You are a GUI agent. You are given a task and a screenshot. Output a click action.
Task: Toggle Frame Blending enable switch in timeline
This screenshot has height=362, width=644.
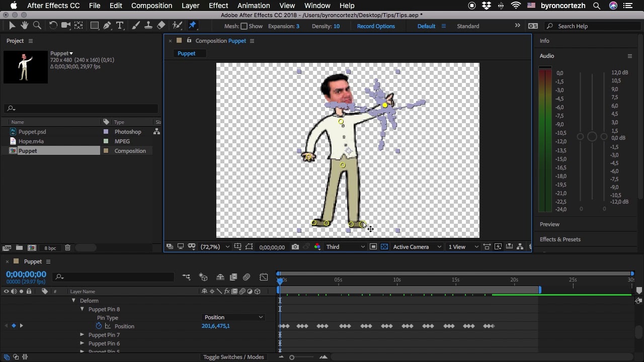point(233,277)
